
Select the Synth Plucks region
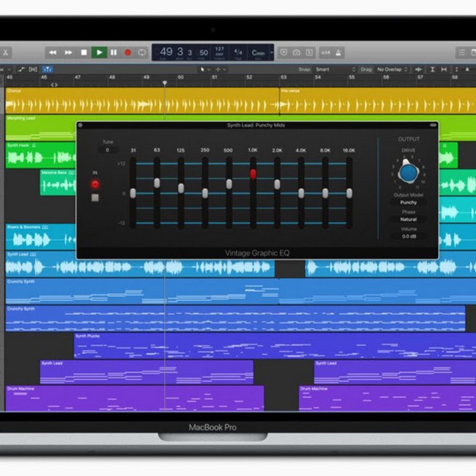275,346
